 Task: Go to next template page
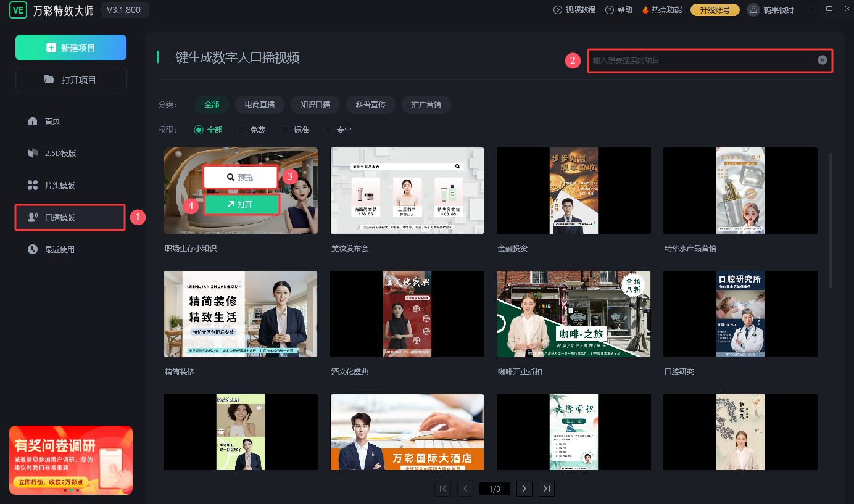524,489
